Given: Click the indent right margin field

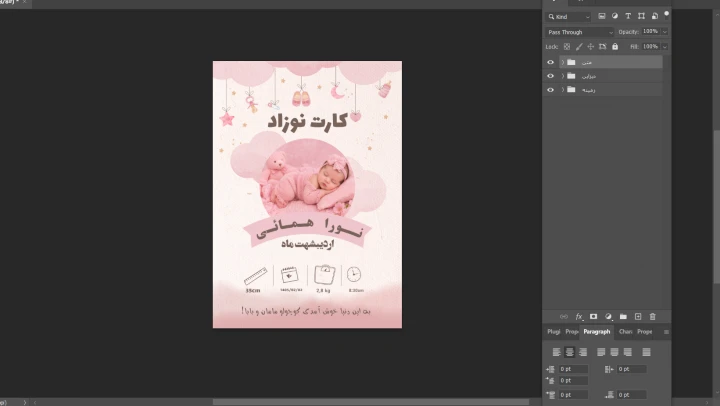Looking at the screenshot, I should (631, 369).
